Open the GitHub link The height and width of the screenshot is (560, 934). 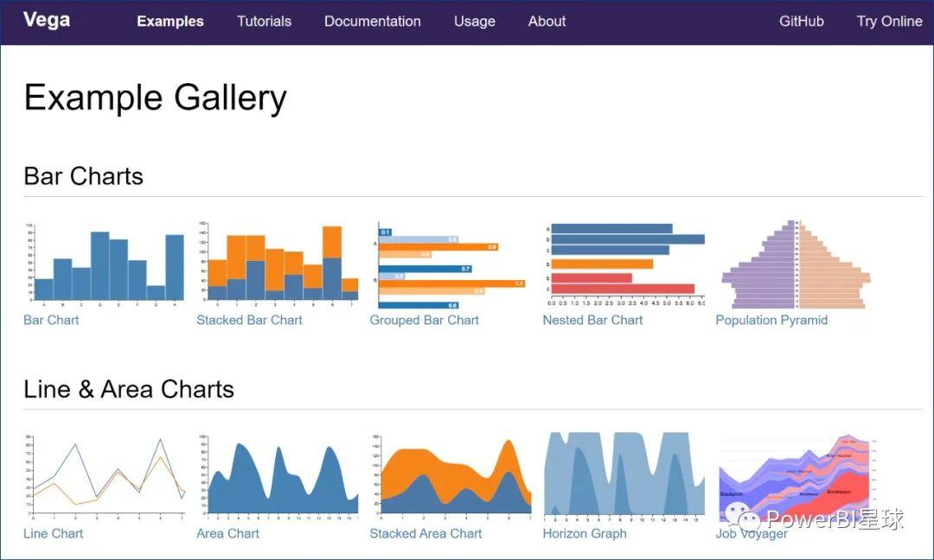pyautogui.click(x=801, y=21)
